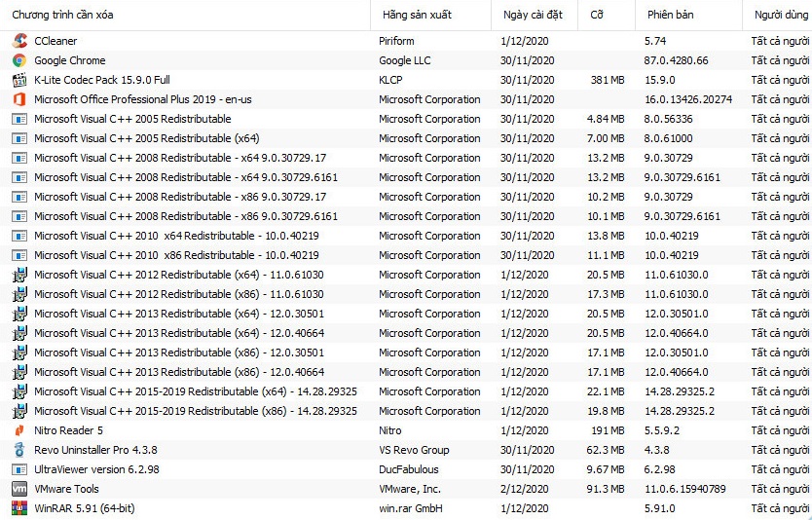Select 'WinRAR 5.91 (64-bit)' name

click(x=85, y=508)
